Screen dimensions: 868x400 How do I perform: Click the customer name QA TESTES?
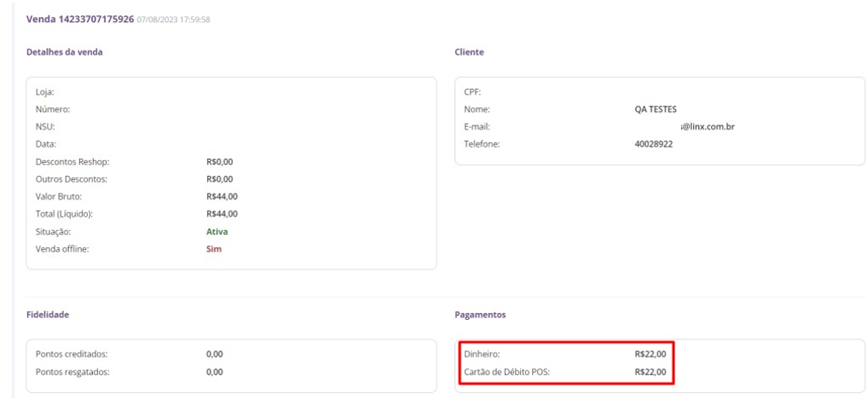pyautogui.click(x=655, y=109)
